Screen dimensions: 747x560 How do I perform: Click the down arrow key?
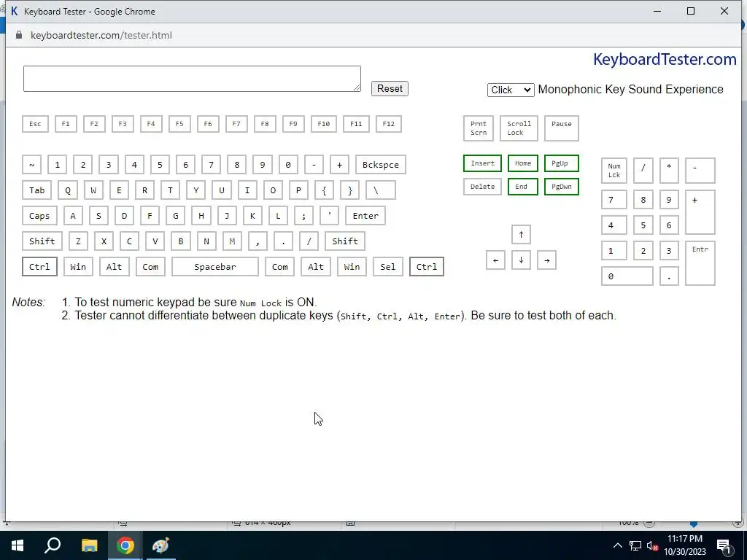(521, 260)
